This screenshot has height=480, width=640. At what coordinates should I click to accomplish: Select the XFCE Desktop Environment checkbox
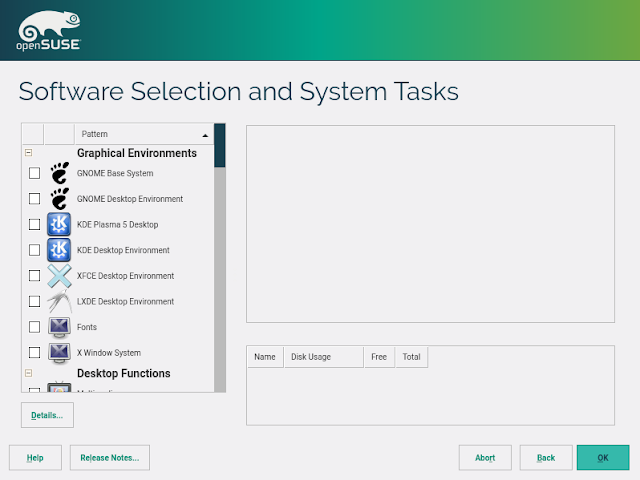click(35, 276)
